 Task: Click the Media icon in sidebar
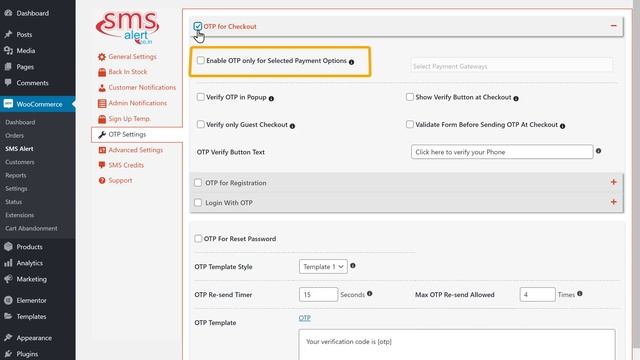point(8,51)
